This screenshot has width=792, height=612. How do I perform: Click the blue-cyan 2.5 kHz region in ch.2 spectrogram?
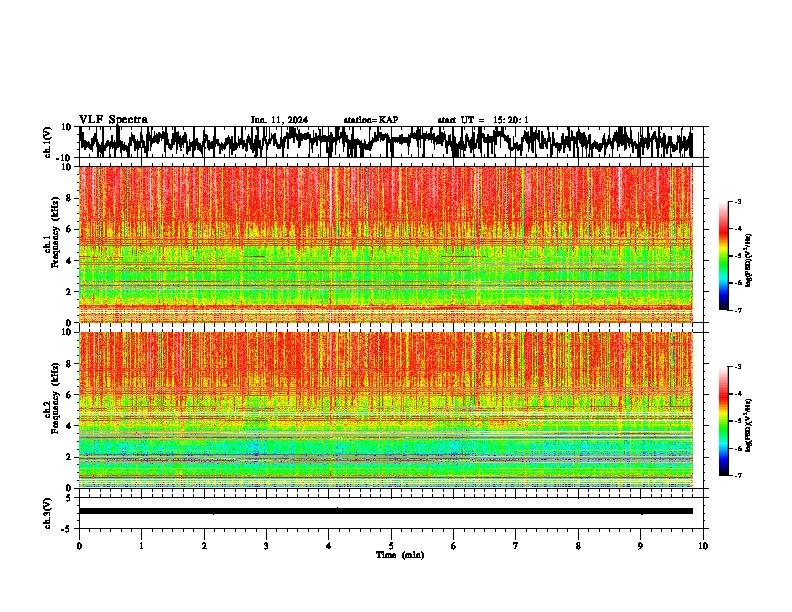pos(386,447)
